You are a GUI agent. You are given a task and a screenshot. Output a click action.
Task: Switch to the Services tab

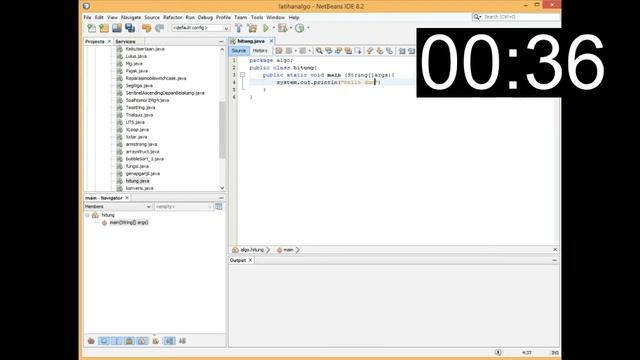click(125, 42)
